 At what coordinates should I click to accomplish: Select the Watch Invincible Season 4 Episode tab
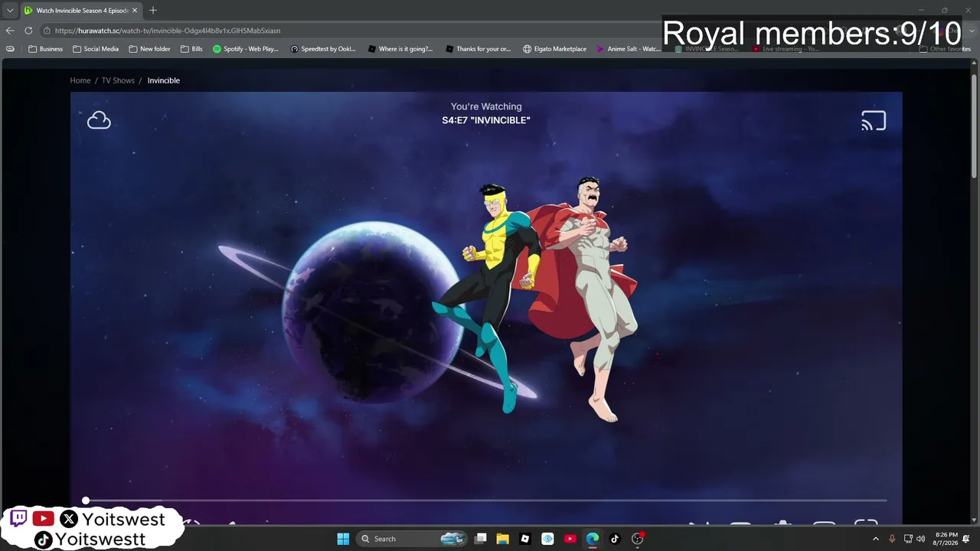coord(80,11)
